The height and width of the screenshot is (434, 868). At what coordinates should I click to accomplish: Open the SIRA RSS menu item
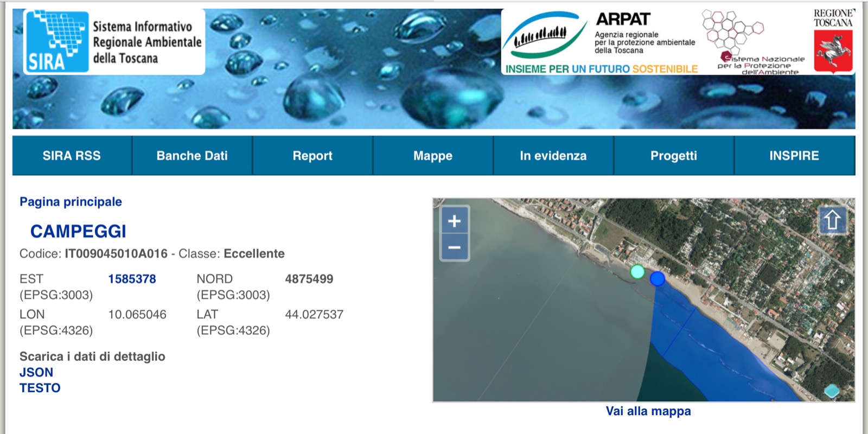coord(72,156)
